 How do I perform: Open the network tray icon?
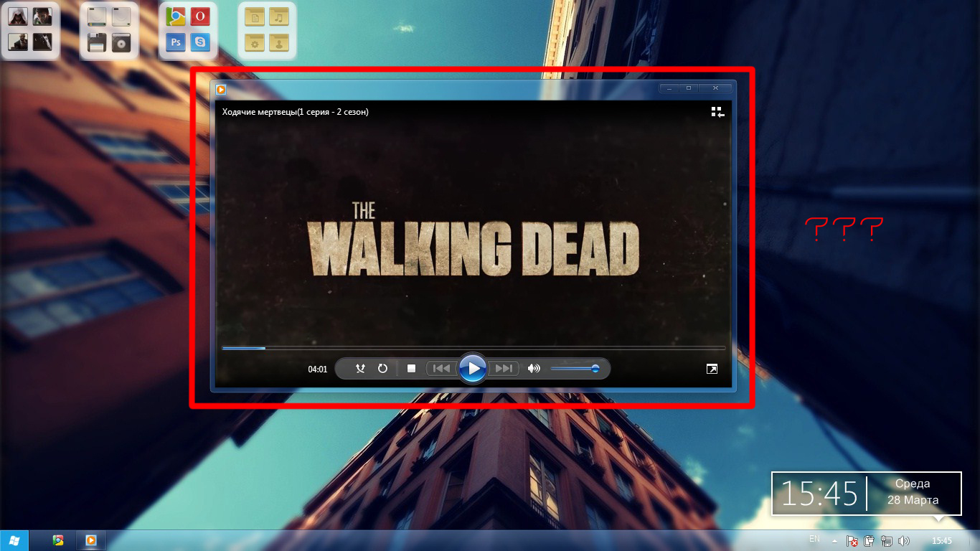click(x=887, y=541)
